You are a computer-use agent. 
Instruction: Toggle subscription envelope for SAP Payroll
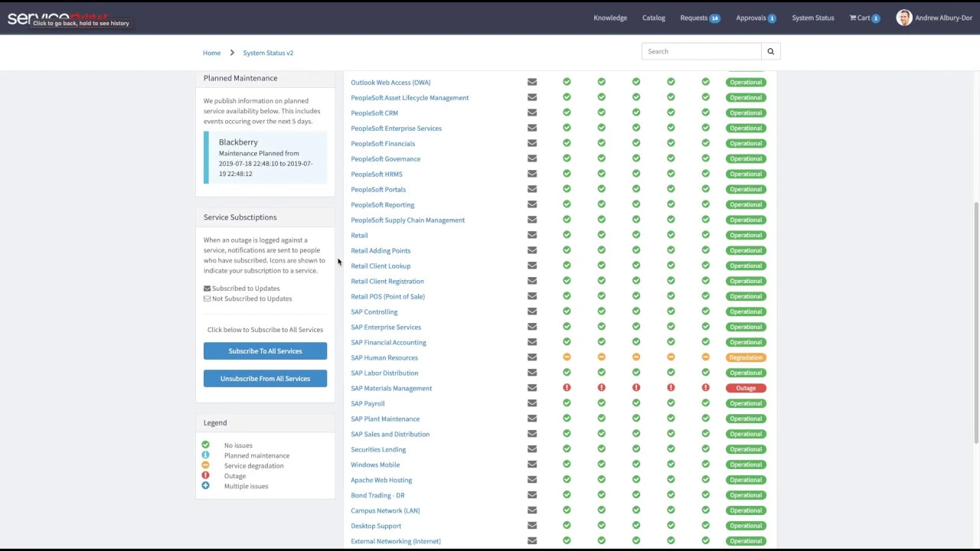click(x=532, y=403)
